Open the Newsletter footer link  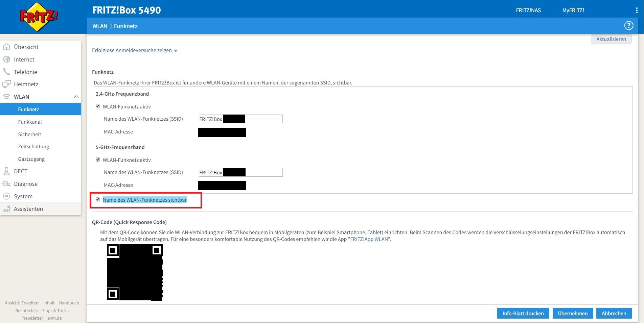click(x=32, y=318)
